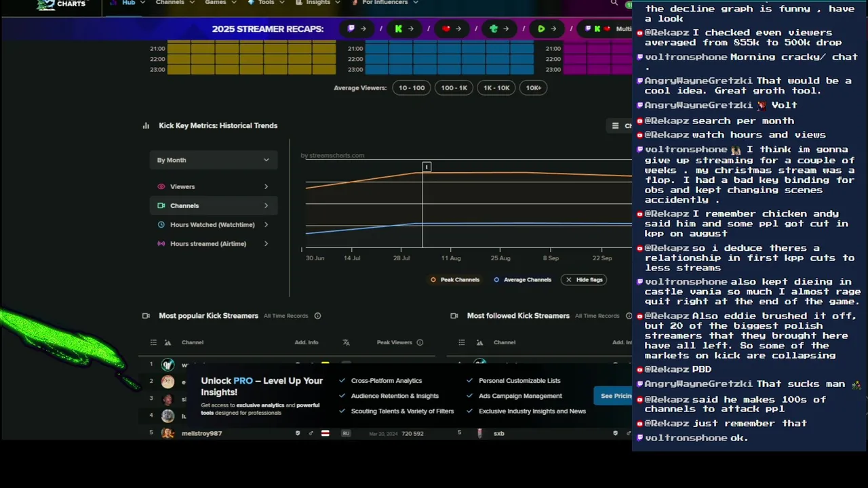
Task: Click voltronsphone username on 'ok.' chat message
Action: point(686,438)
